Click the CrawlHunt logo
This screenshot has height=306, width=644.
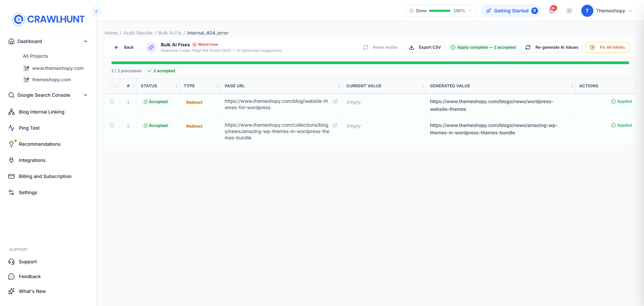click(48, 19)
